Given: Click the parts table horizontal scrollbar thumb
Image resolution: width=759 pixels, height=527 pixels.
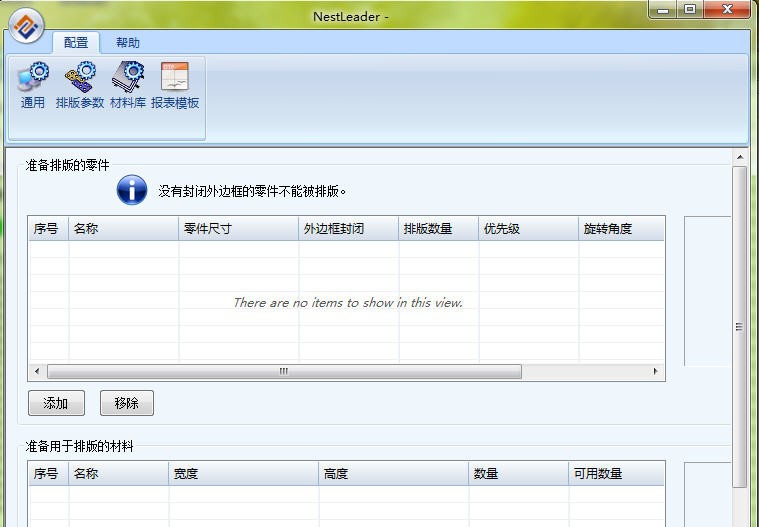Looking at the screenshot, I should pyautogui.click(x=284, y=371).
